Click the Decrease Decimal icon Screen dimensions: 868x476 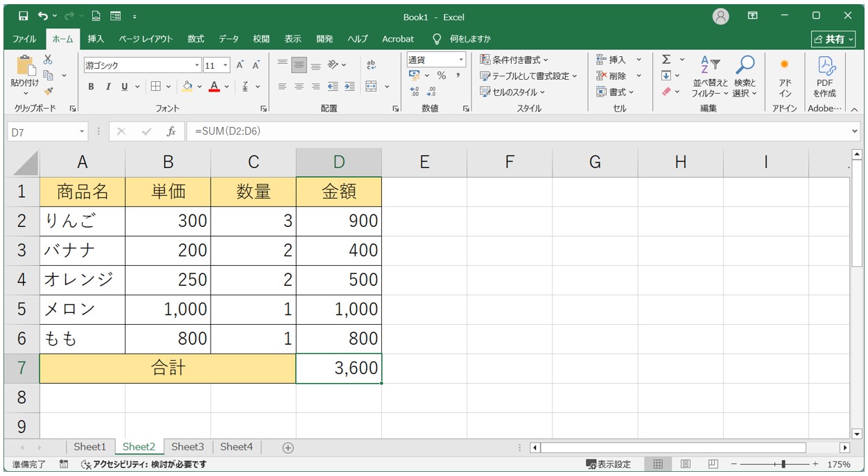(431, 91)
